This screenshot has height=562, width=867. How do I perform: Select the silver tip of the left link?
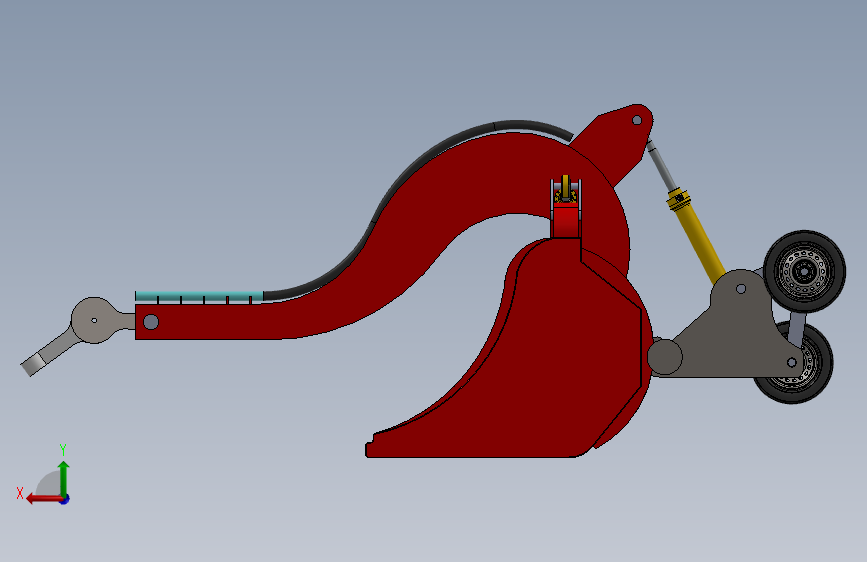34,363
